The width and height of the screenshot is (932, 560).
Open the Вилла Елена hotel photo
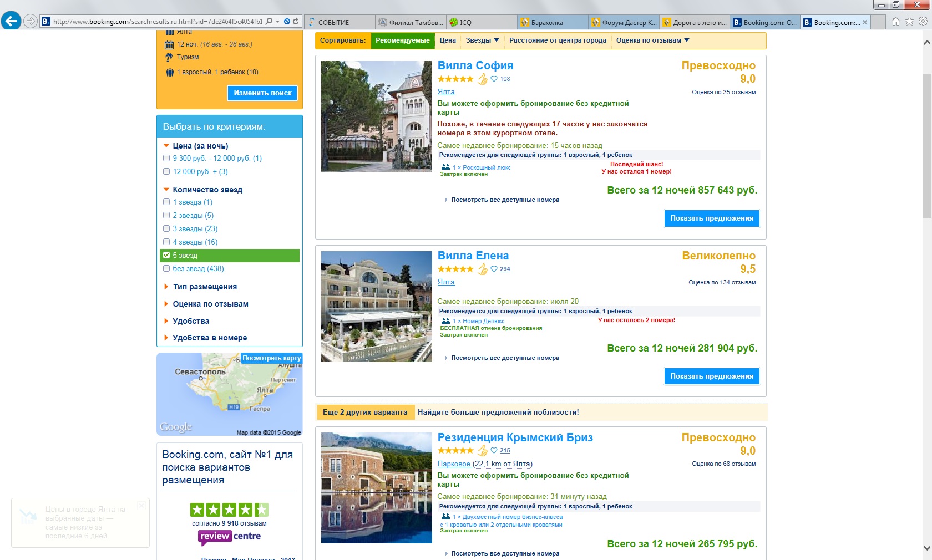(x=376, y=307)
